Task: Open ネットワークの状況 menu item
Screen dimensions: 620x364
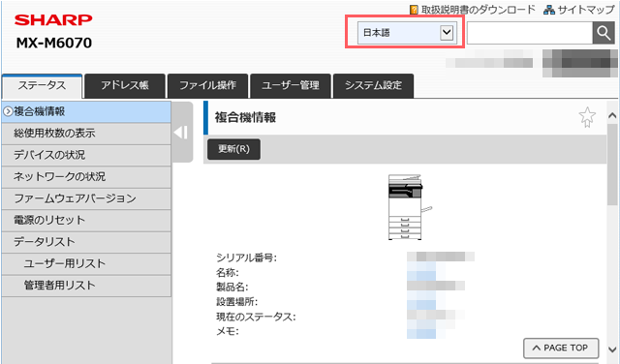Action: click(86, 177)
